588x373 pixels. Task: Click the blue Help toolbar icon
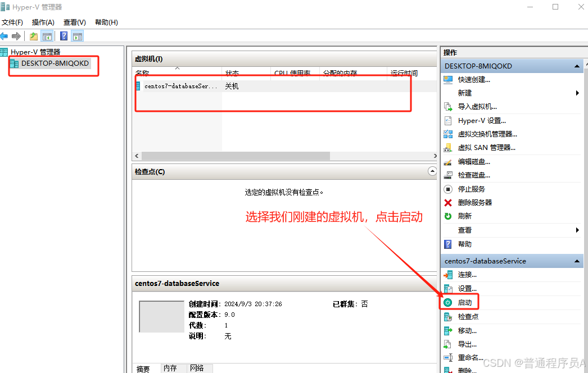[x=64, y=36]
